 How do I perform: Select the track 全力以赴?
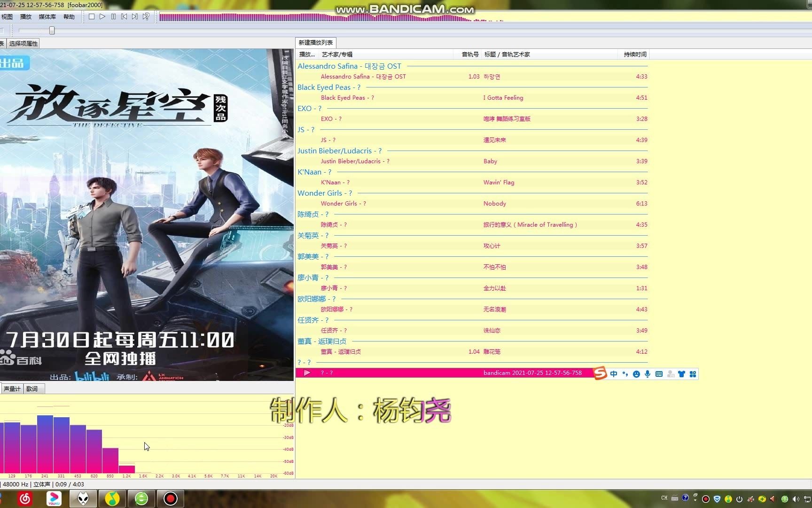pyautogui.click(x=472, y=288)
